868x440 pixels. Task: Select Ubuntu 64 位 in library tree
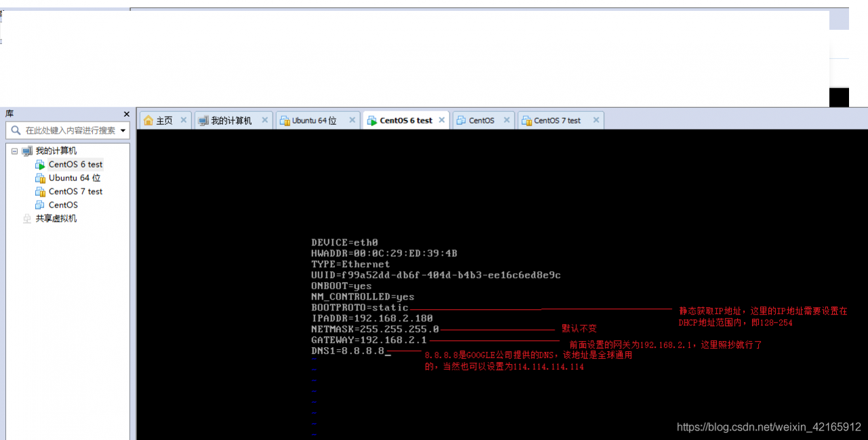pos(75,178)
